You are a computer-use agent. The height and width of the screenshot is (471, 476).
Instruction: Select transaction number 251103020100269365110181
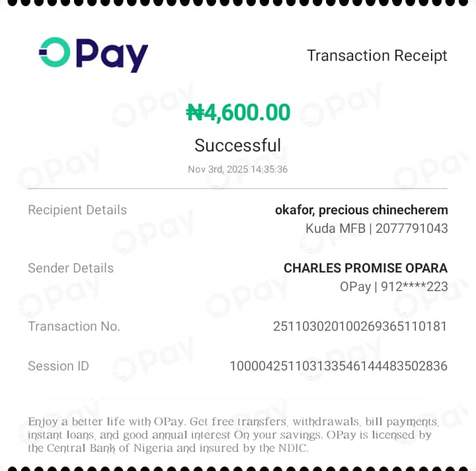(360, 326)
